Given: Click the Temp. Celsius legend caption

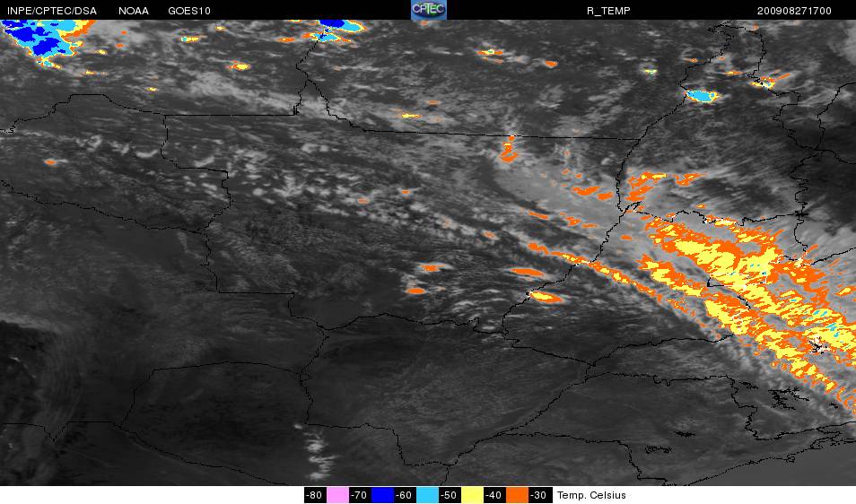Looking at the screenshot, I should tap(591, 495).
